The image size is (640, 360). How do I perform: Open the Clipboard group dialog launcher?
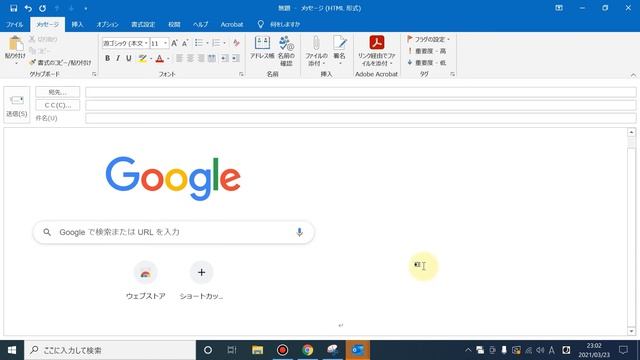[x=94, y=74]
